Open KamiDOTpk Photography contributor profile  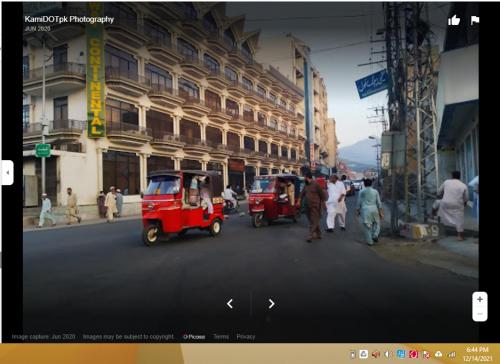69,19
